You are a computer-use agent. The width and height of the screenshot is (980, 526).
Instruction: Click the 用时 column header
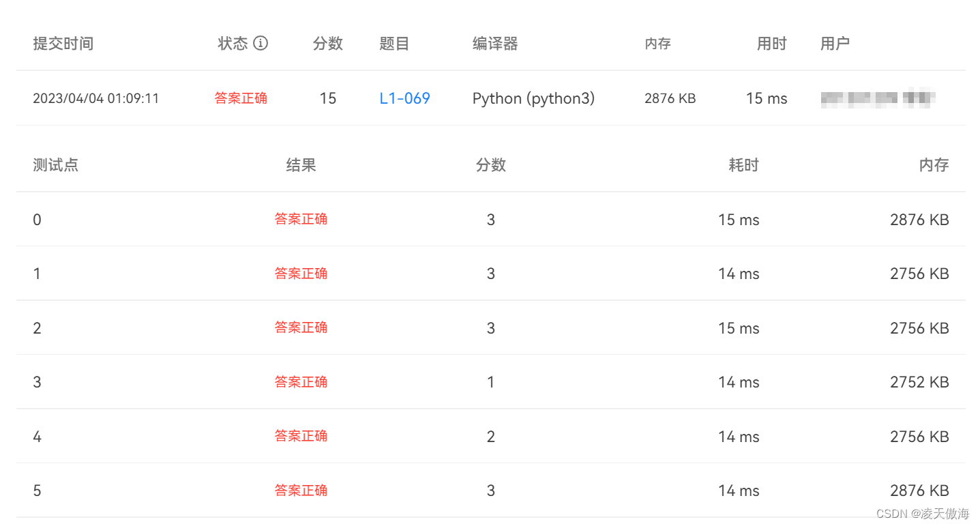coord(771,43)
